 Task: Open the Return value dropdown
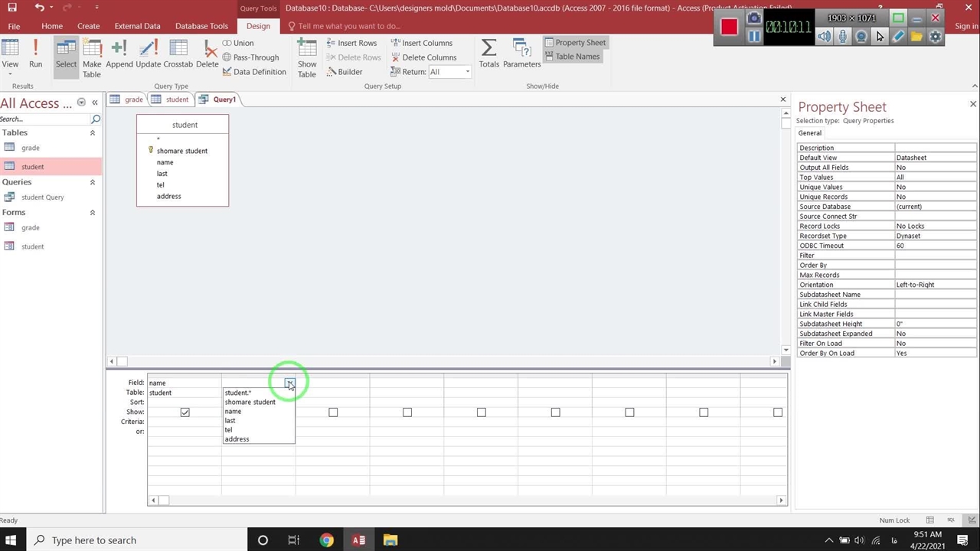pos(467,72)
